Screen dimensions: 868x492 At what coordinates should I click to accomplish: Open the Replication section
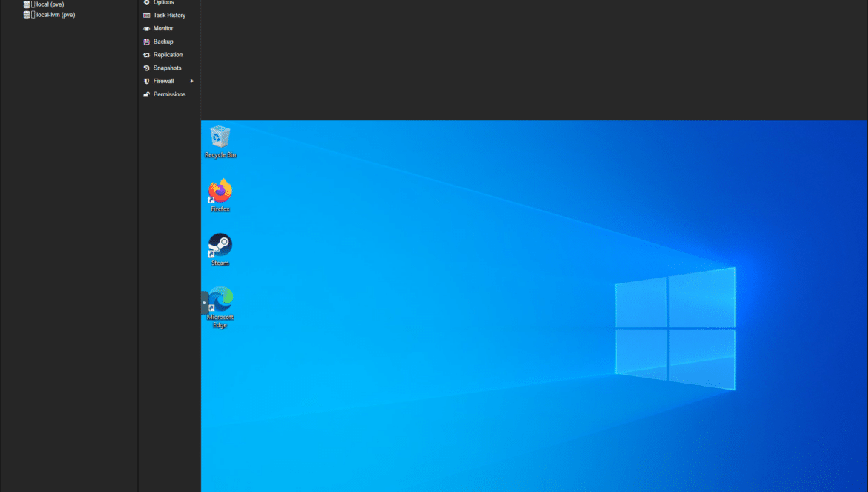tap(169, 55)
